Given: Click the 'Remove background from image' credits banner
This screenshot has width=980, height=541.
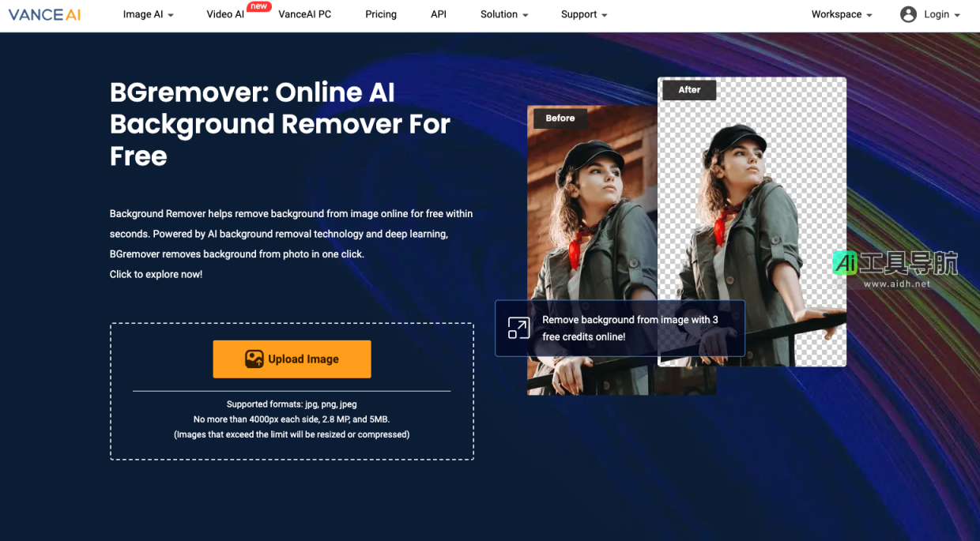Looking at the screenshot, I should (x=629, y=328).
